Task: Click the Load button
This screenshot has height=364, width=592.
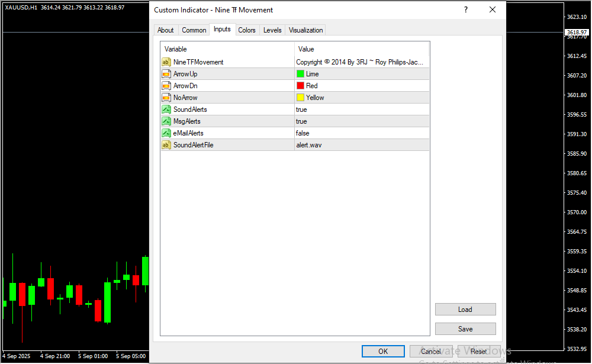Action: tap(465, 310)
